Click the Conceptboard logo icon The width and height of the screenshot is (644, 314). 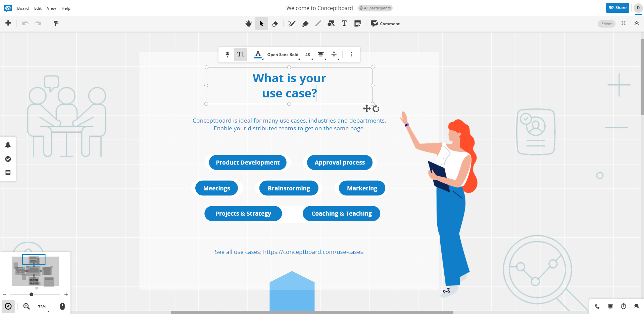coord(8,8)
